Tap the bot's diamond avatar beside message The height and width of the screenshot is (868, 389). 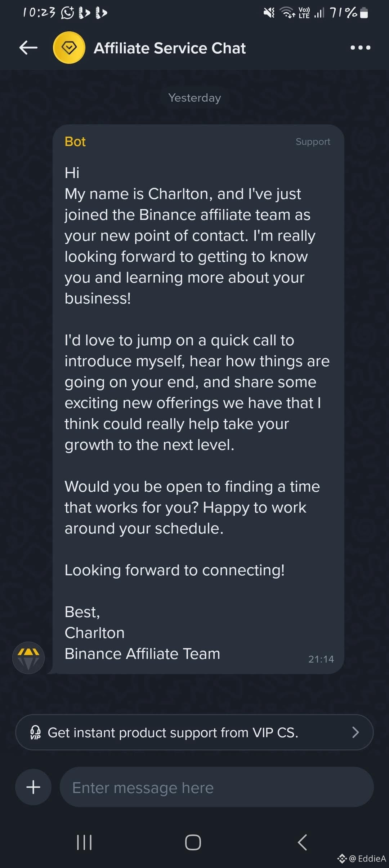pos(28,658)
